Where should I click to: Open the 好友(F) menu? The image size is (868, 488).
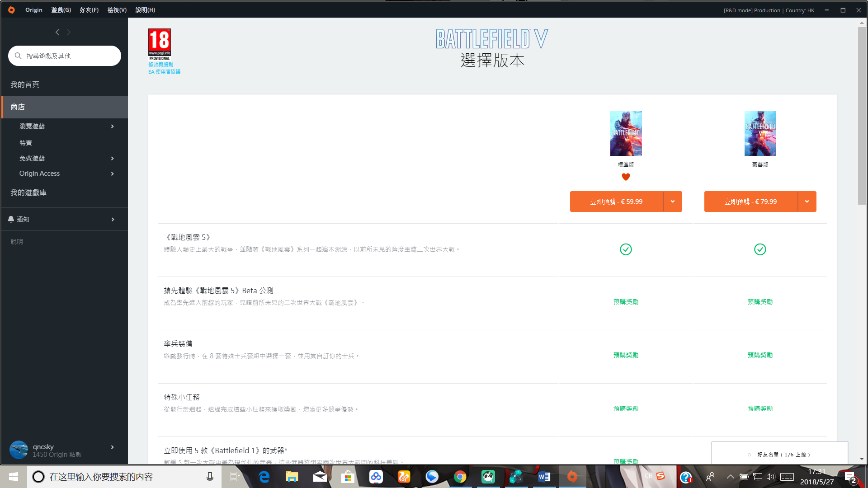tap(89, 10)
